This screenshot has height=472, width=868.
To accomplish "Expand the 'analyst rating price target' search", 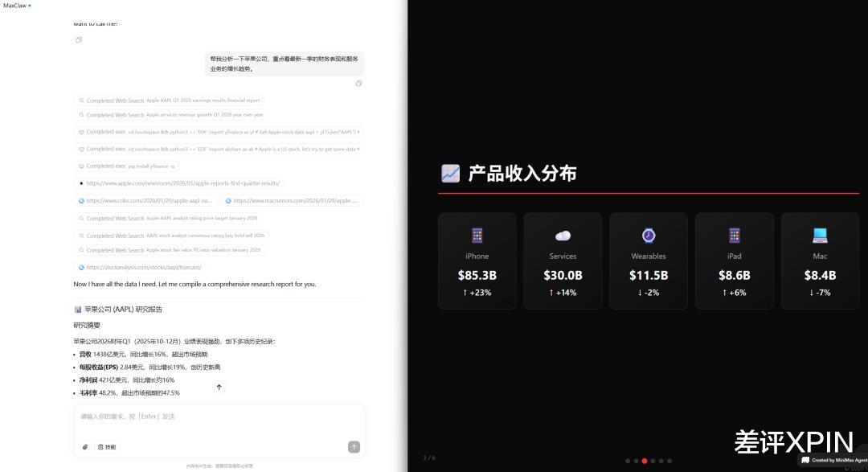I will [x=168, y=218].
